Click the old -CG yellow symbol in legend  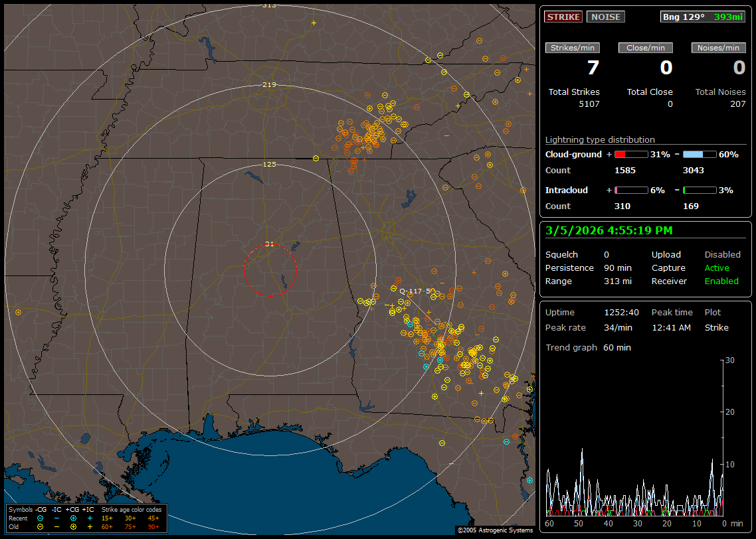click(40, 526)
